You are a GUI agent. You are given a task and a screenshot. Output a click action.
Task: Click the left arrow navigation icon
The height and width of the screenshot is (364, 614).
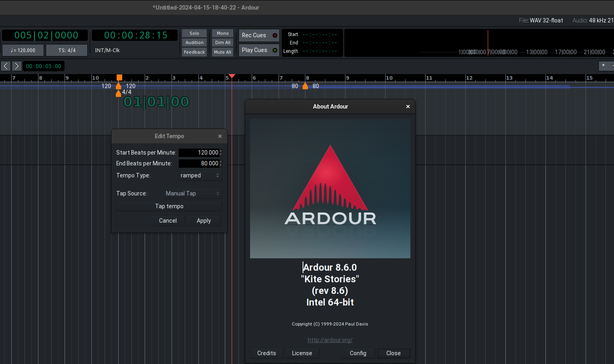coord(6,66)
